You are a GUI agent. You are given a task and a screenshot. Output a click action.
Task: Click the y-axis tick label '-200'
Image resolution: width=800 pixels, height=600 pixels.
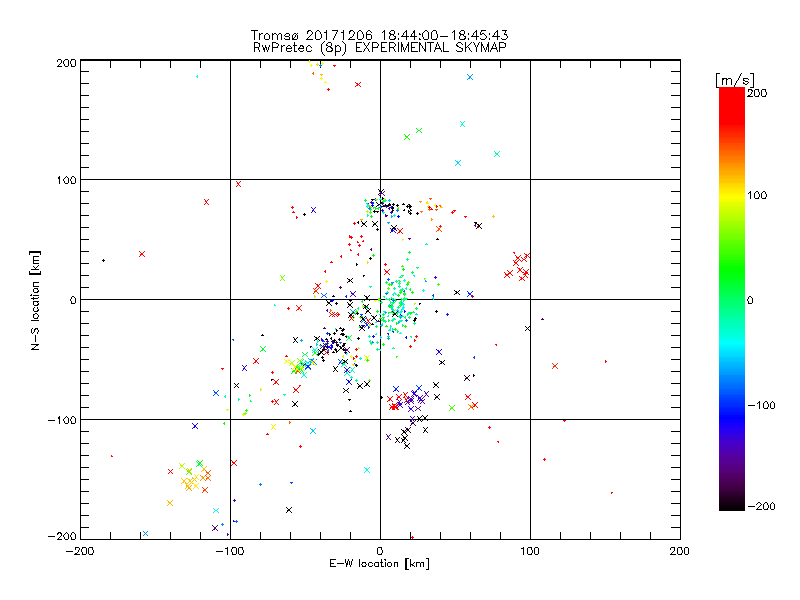coord(62,536)
